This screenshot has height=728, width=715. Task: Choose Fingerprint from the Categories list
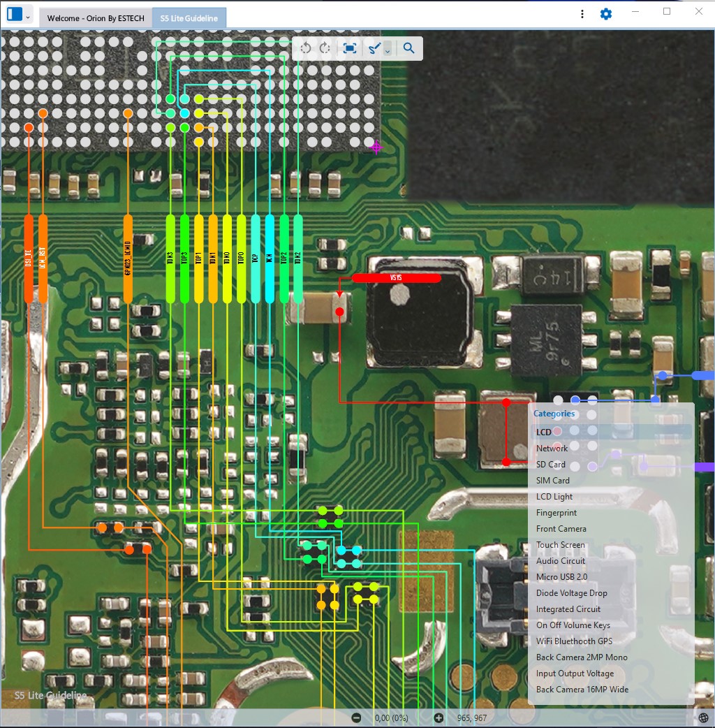point(556,513)
